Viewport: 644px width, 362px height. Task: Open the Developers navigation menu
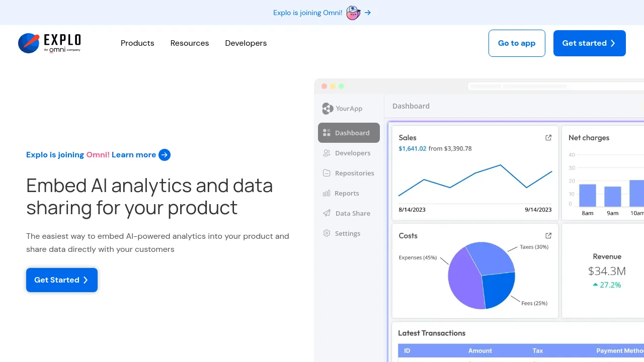pos(246,43)
